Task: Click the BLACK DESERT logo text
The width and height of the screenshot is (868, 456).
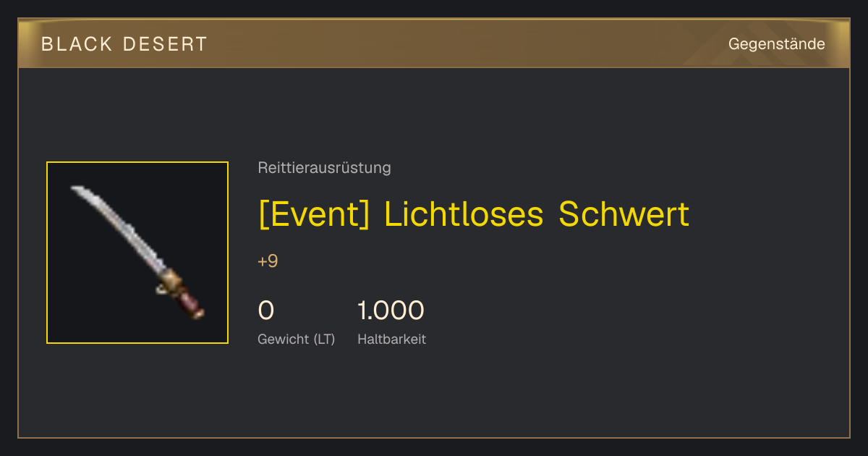Action: 124,44
